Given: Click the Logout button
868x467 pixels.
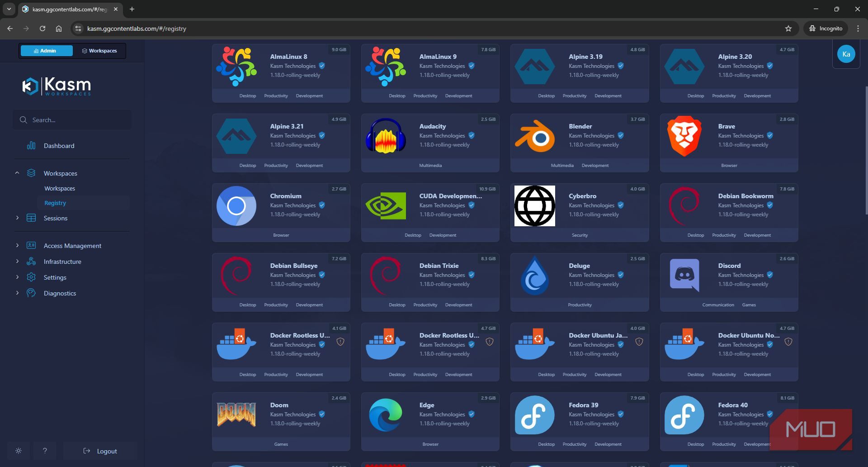Looking at the screenshot, I should point(100,451).
